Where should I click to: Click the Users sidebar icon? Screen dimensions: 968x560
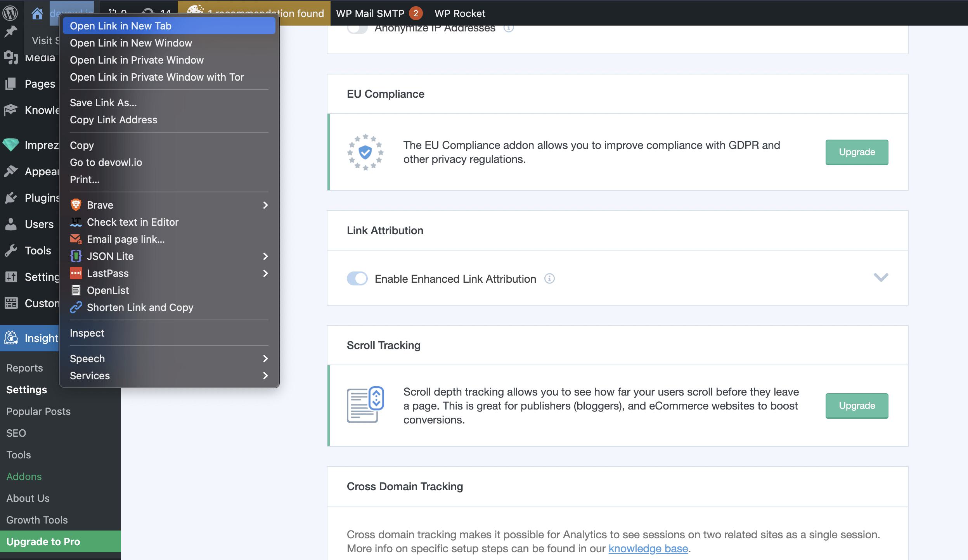pos(11,224)
